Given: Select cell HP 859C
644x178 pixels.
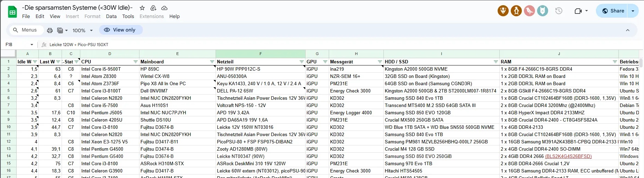Looking at the screenshot, I should (178, 69).
